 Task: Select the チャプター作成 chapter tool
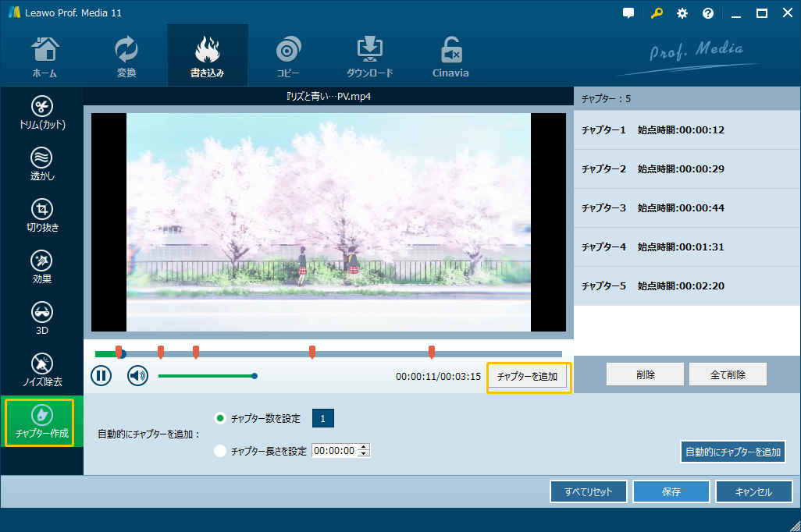pos(42,422)
